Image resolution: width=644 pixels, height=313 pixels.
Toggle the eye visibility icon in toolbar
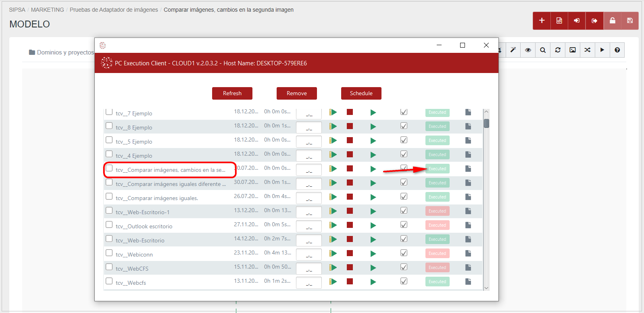click(x=528, y=50)
